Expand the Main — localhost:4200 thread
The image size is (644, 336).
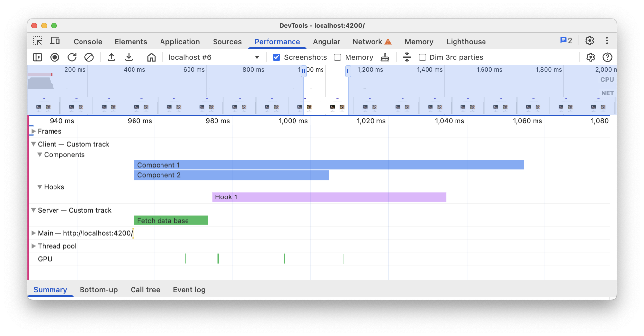pyautogui.click(x=33, y=233)
